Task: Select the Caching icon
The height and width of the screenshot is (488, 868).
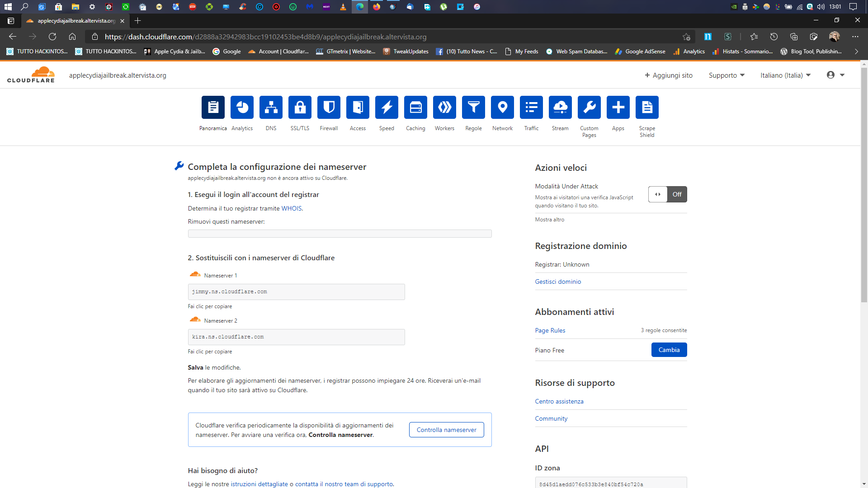Action: point(415,108)
